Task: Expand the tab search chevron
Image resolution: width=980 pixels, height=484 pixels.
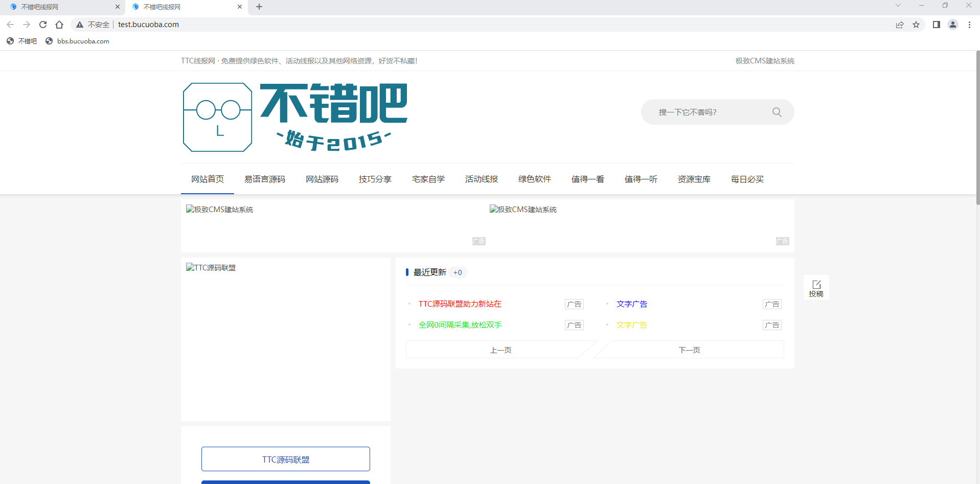Action: click(898, 6)
